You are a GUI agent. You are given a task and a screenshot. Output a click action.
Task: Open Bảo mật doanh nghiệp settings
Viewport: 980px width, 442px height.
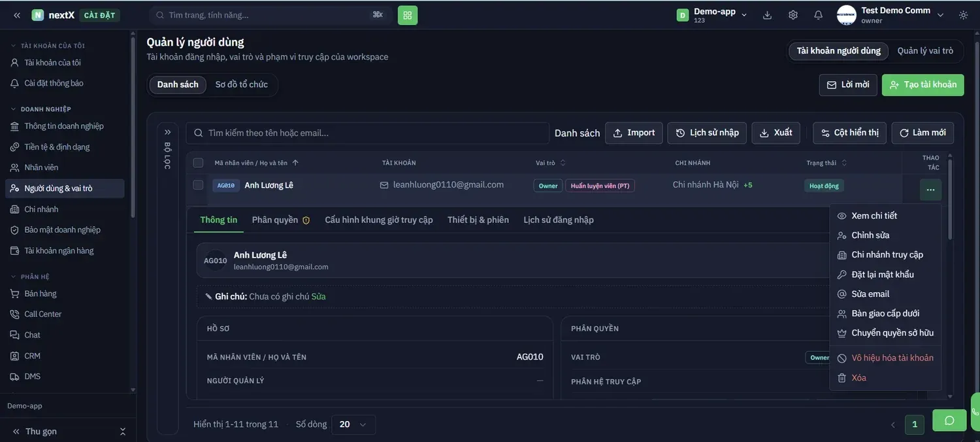65,230
